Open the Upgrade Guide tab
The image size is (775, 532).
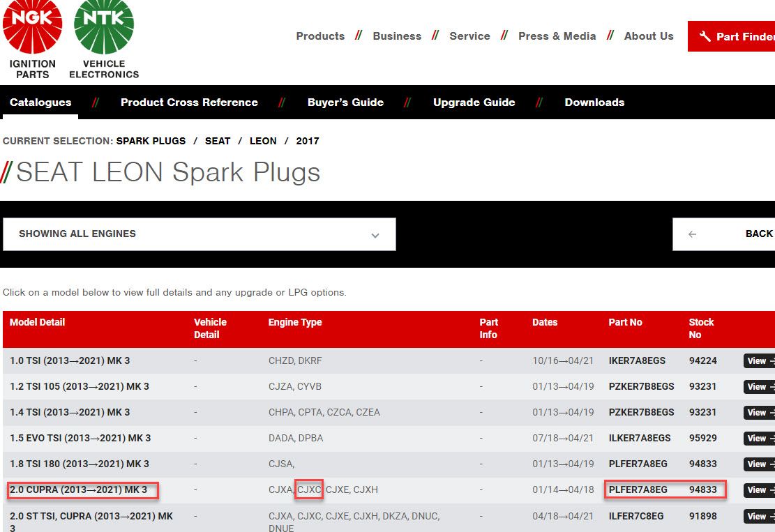[x=474, y=102]
